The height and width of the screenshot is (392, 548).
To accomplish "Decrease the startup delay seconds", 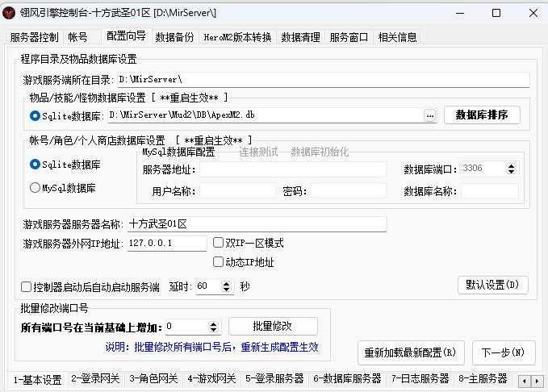I will tap(227, 290).
